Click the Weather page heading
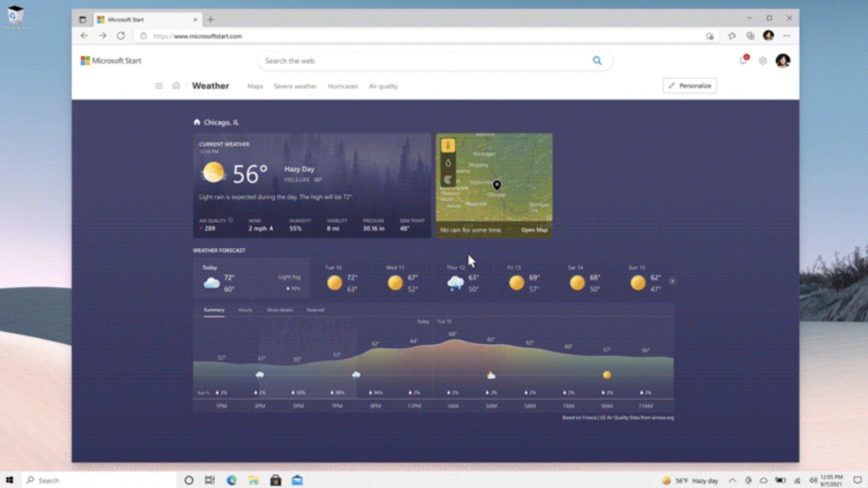 (210, 86)
